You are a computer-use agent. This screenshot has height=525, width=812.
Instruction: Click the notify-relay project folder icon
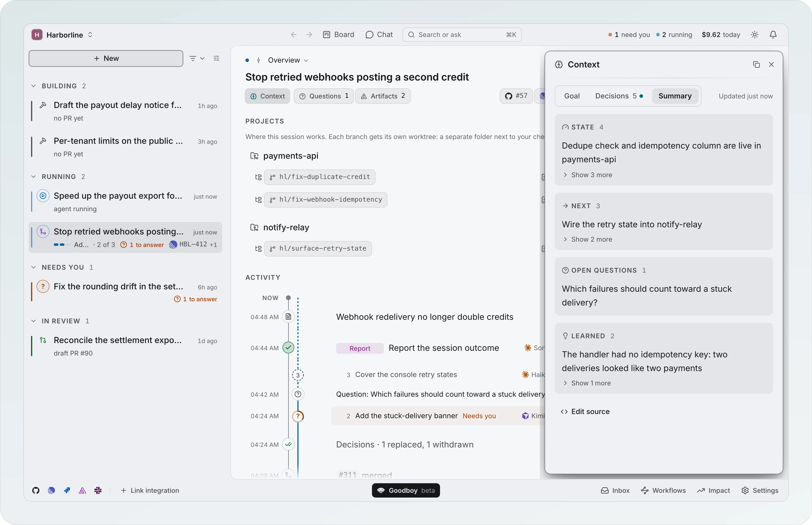click(254, 227)
